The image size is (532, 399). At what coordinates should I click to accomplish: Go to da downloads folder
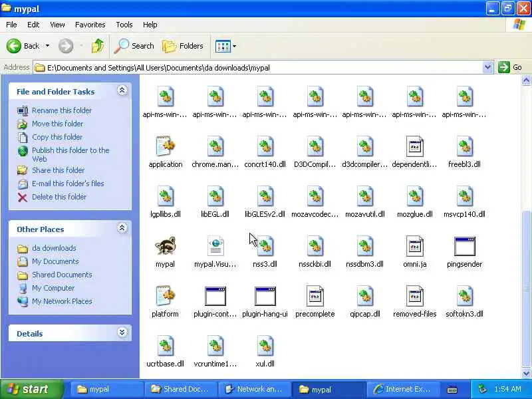(x=54, y=248)
